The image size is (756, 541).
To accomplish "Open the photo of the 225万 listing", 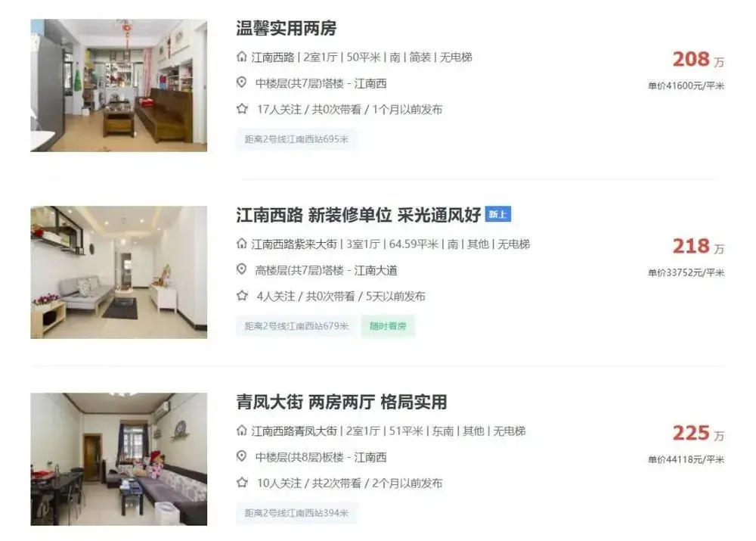I will tap(119, 459).
